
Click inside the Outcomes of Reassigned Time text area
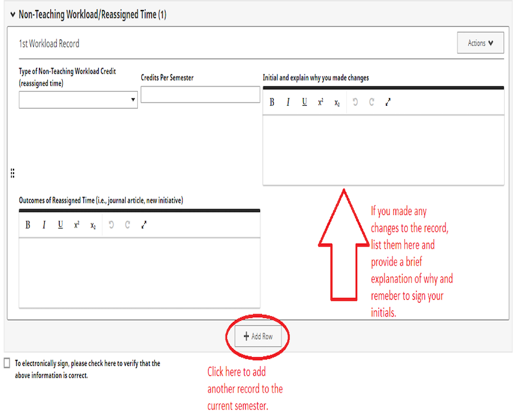coord(140,273)
